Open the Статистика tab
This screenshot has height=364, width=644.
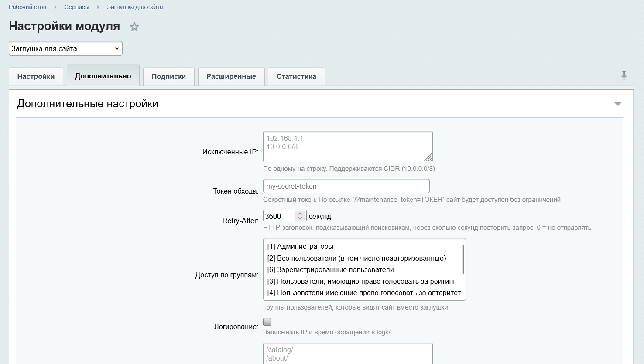(x=296, y=76)
